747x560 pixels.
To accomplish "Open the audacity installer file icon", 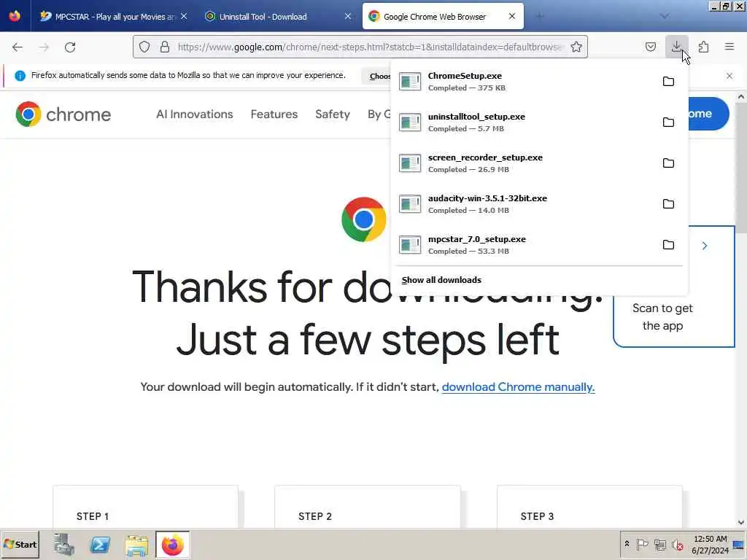I will [410, 204].
